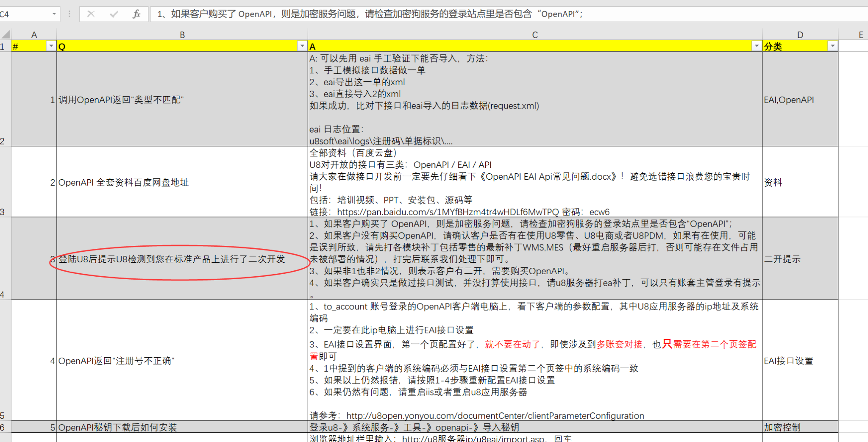868x442 pixels.
Task: Select column A header
Action: pos(34,35)
